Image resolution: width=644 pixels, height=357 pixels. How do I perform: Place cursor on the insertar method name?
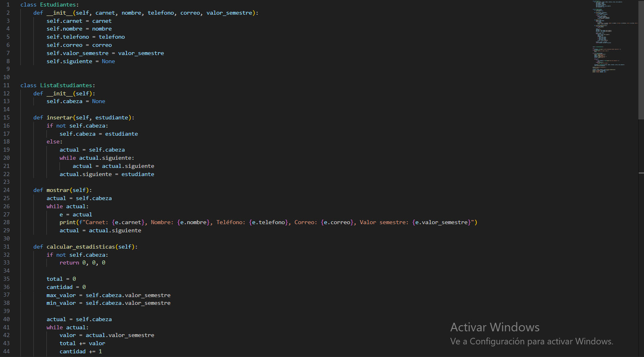(x=59, y=117)
